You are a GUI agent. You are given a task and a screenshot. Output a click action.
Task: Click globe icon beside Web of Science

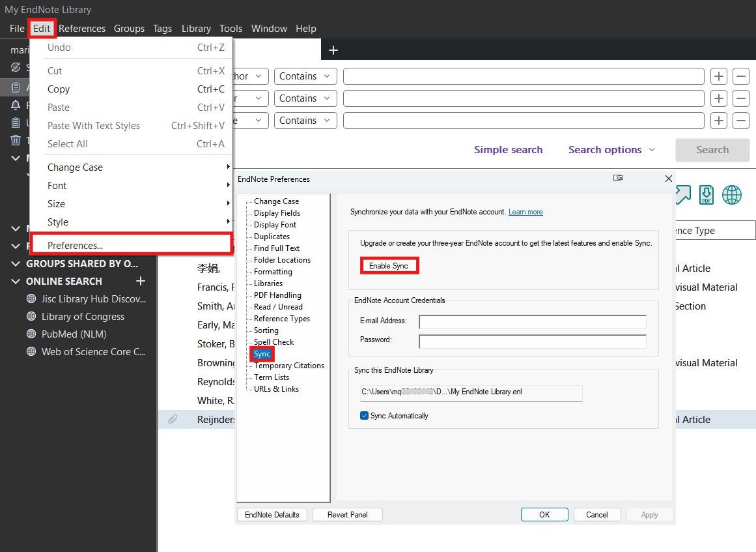31,352
